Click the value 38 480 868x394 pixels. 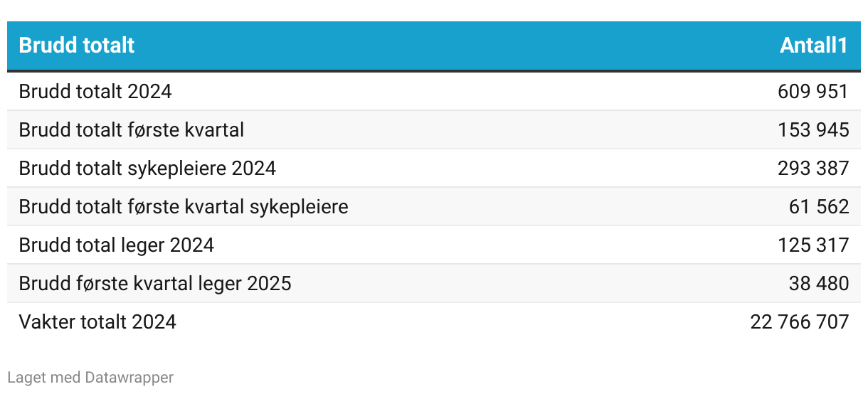[x=819, y=284]
